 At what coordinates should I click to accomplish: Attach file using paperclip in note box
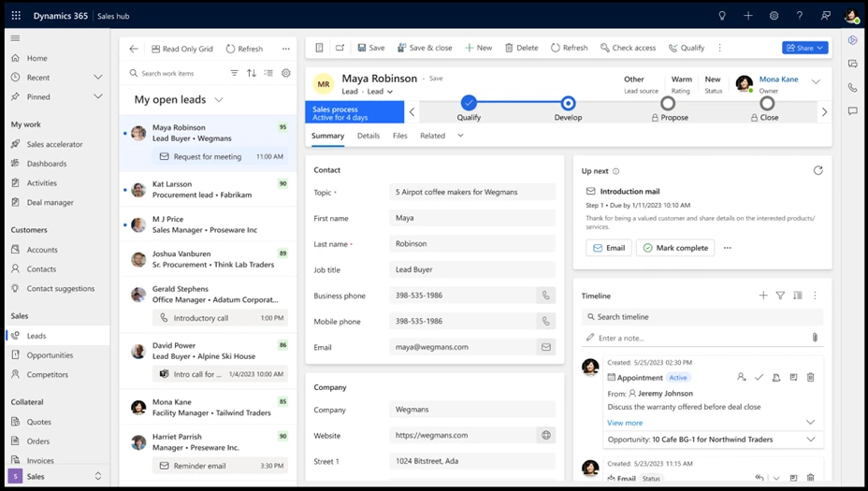coord(815,337)
